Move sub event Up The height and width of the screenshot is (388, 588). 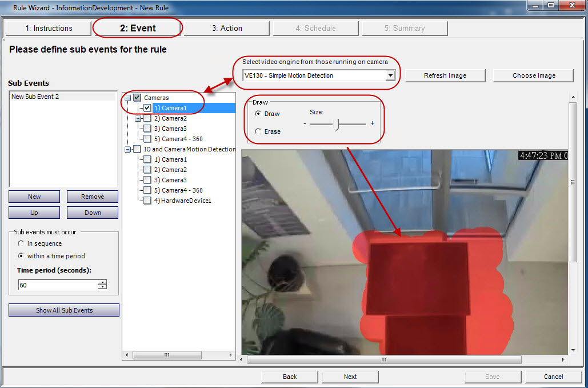coord(34,213)
